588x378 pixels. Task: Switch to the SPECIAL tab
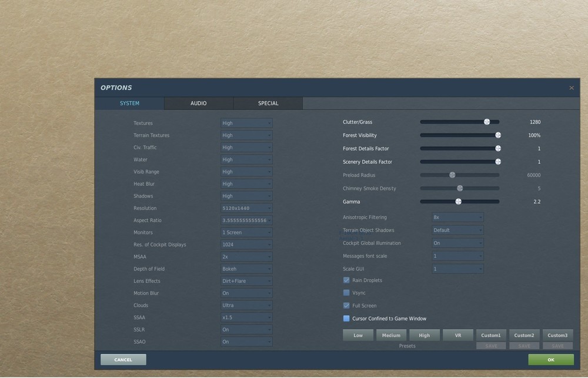268,103
